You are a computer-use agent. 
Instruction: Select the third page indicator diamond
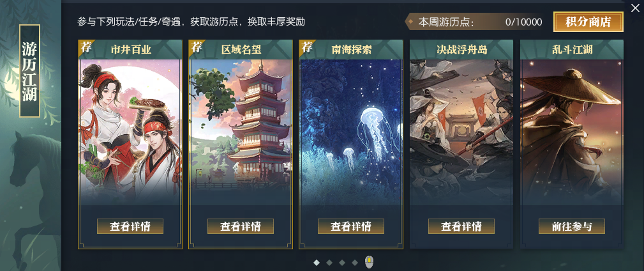[x=341, y=262]
